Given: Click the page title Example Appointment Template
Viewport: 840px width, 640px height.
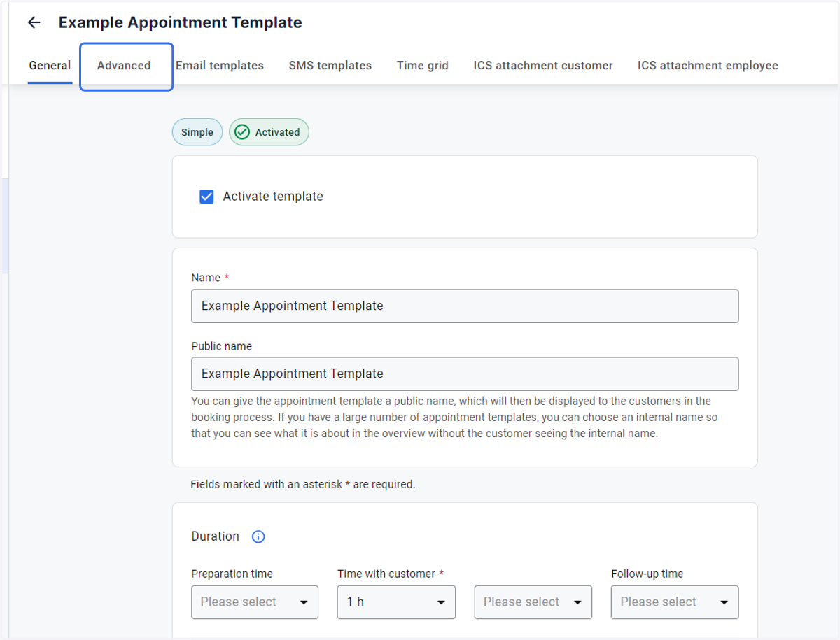Looking at the screenshot, I should (x=181, y=22).
